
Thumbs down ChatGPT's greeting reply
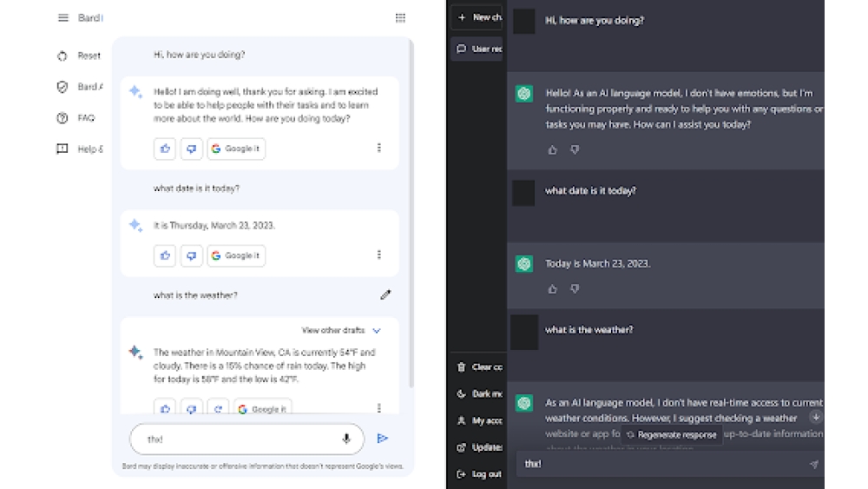pos(575,149)
